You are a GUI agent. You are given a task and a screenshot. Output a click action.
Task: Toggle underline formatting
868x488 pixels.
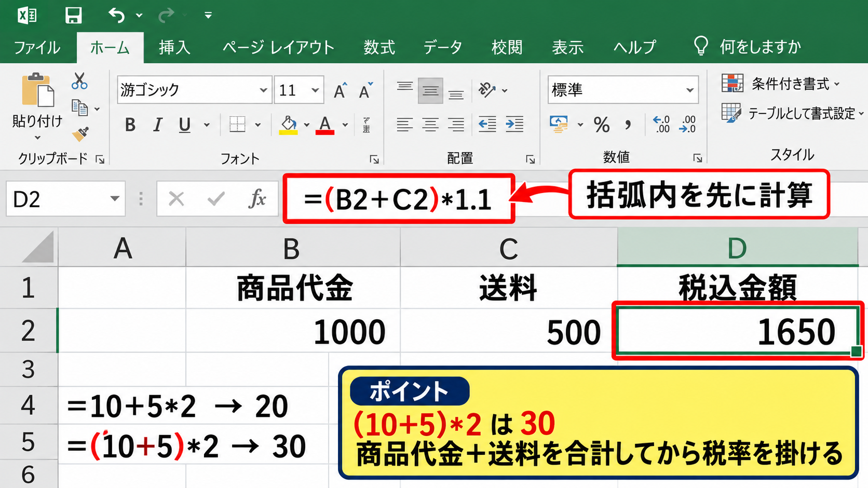[x=184, y=125]
